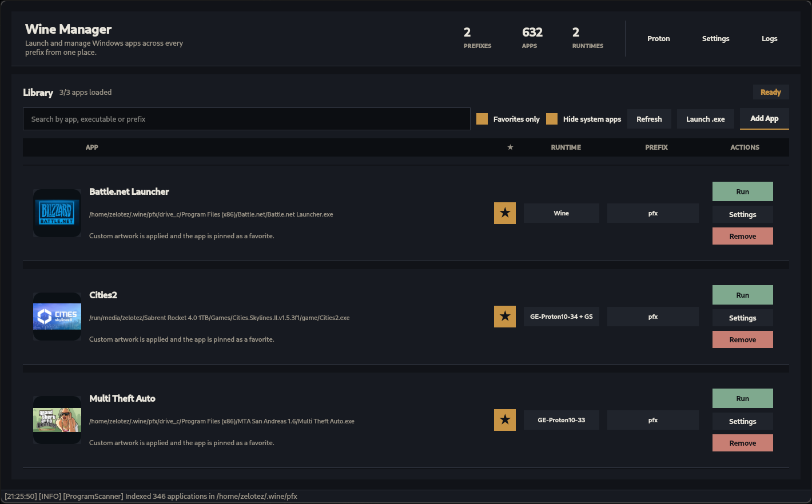Click the Grand Theft Auto artwork thumbnail
Screen dimensions: 812x504
57,420
